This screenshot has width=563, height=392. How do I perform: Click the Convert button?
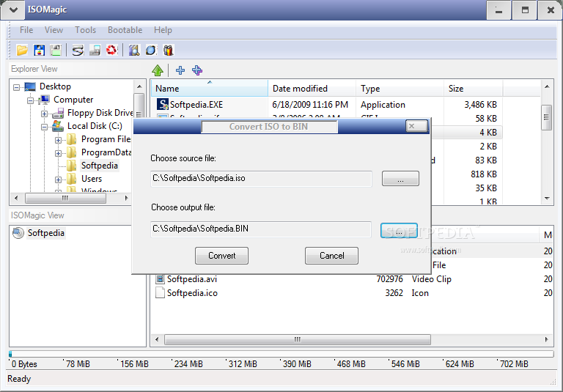221,256
